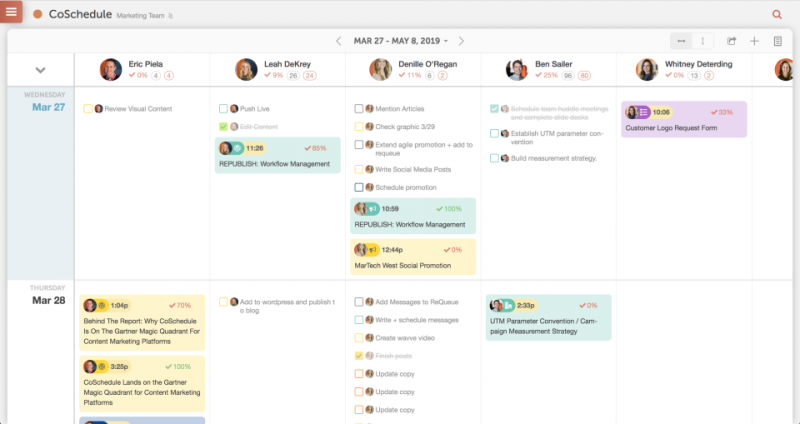Click Ben Sailer's 96 tasks badge

[567, 76]
